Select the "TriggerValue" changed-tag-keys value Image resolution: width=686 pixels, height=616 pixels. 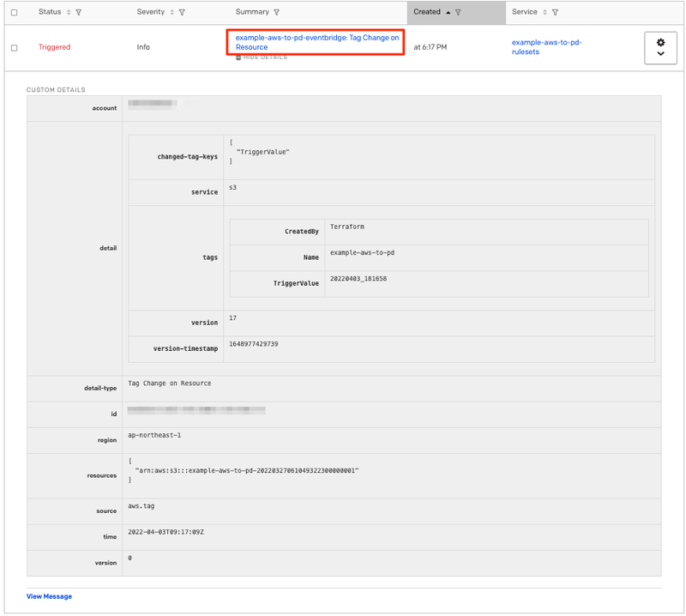pos(263,152)
